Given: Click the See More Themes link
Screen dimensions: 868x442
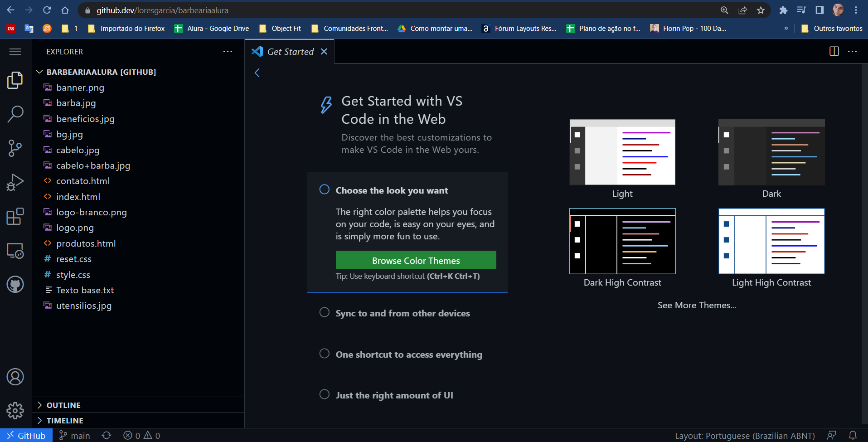Looking at the screenshot, I should 697,305.
